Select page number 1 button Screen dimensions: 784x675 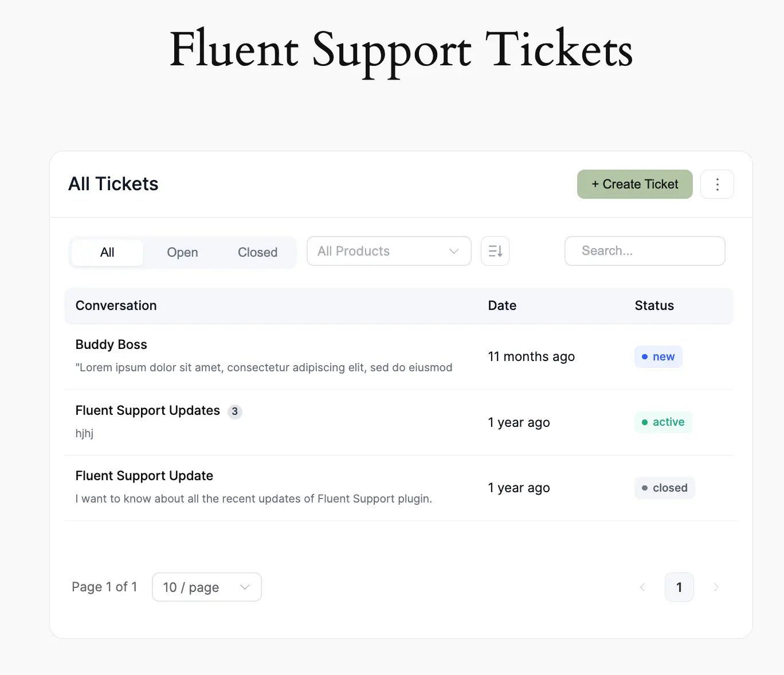tap(679, 587)
